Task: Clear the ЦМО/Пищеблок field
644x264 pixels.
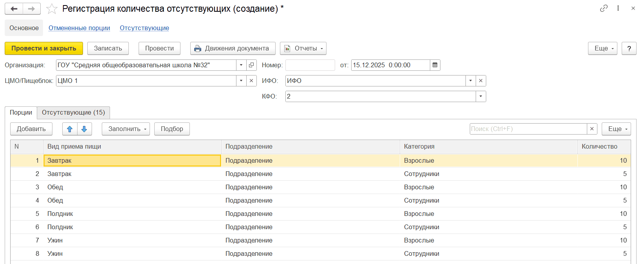Action: 251,81
